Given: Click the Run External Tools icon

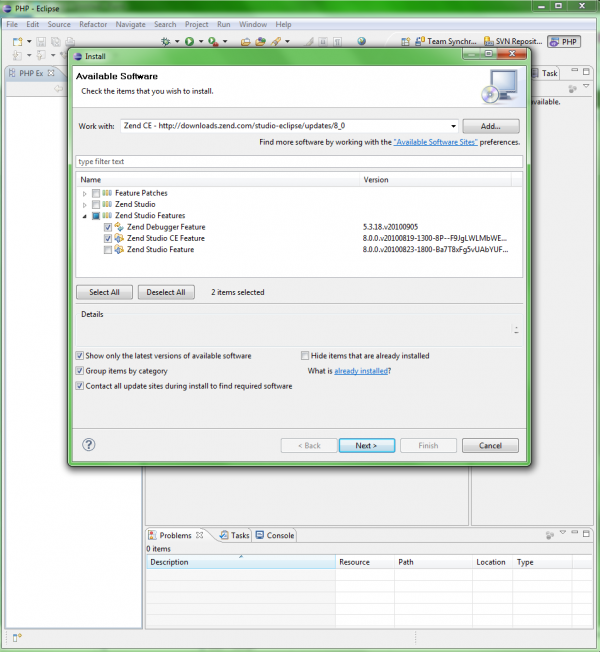Looking at the screenshot, I should [213, 41].
